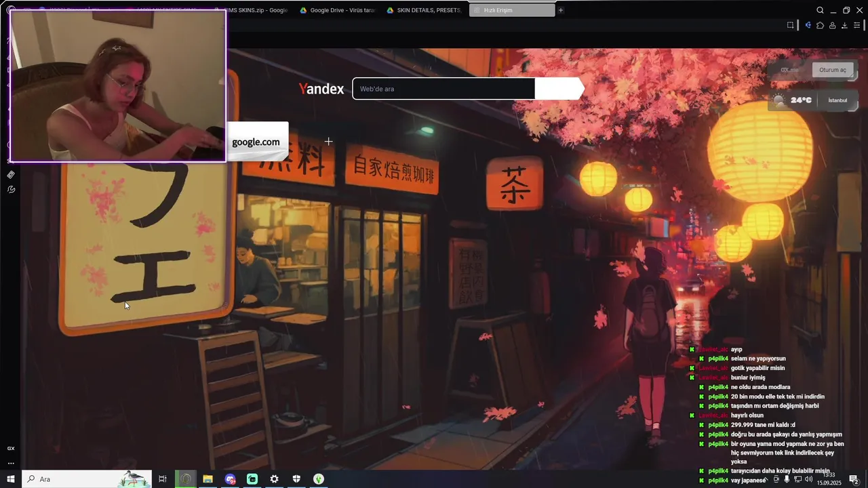Open the browser tab search magnifier

point(820,10)
